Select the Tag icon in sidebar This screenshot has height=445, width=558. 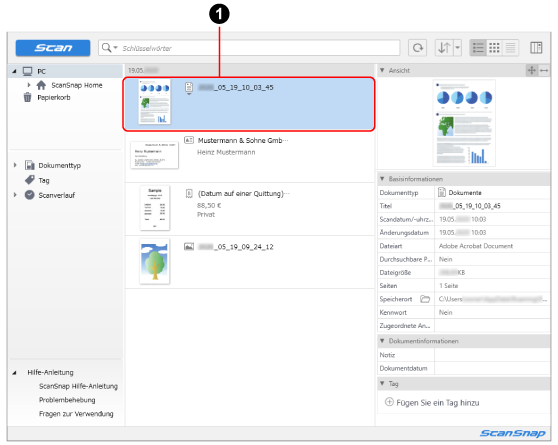30,180
